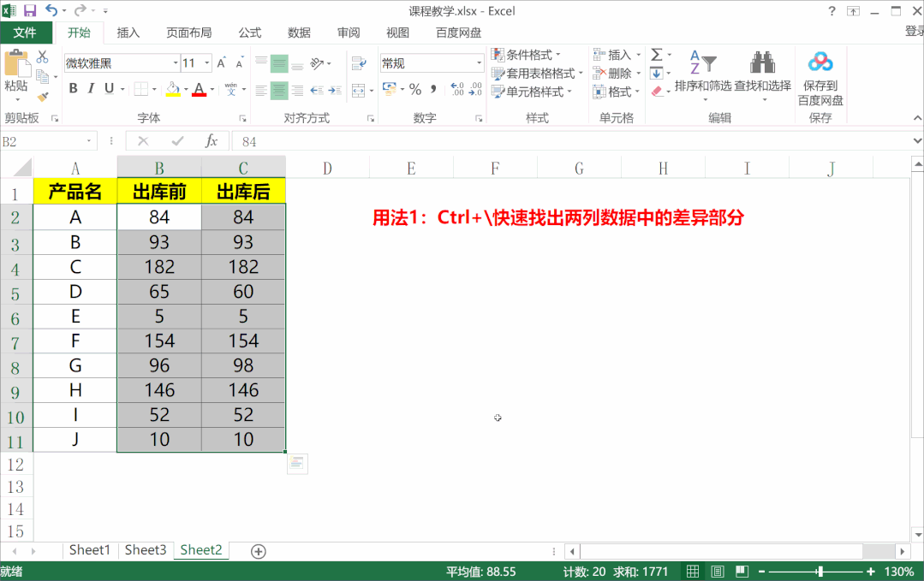924x581 pixels.
Task: Open the 文件 File tab
Action: click(25, 33)
